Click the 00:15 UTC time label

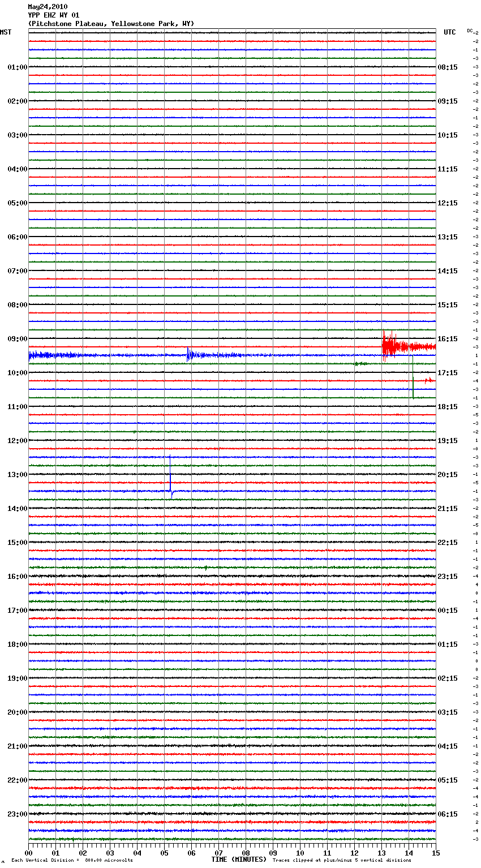point(448,611)
